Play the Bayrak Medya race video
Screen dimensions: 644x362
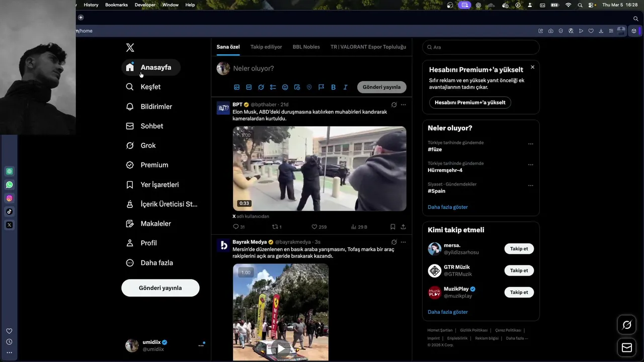[281, 348]
